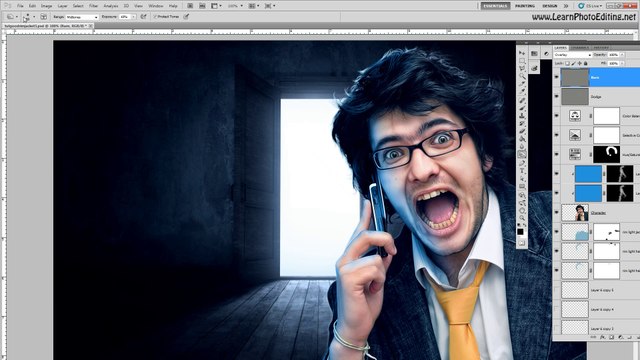Open the Filter menu
The image size is (640, 360).
click(x=93, y=6)
